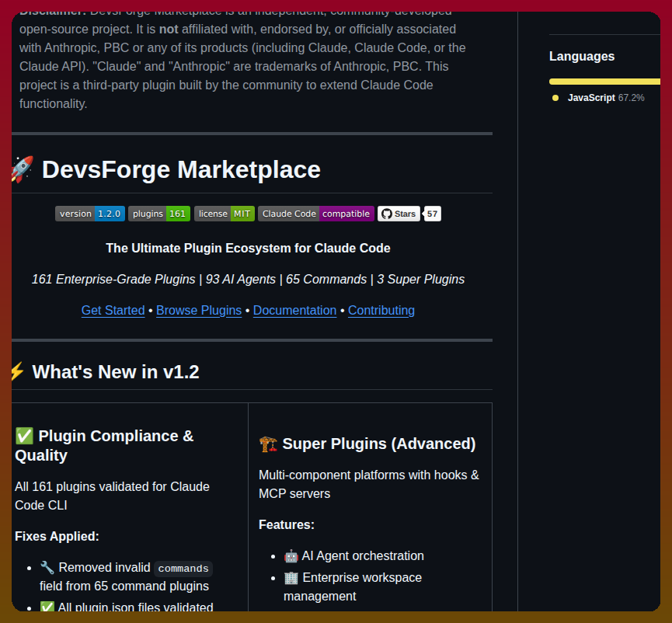Click the rocket emoji next to DevsForge Marketplace
Viewport: 672px width, 623px height.
(23, 169)
